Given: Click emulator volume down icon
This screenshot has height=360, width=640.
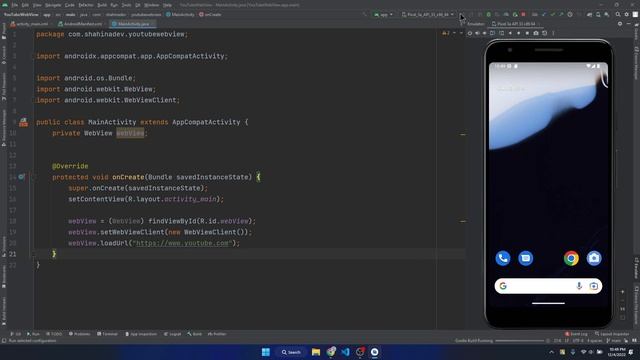Looking at the screenshot, I should pyautogui.click(x=484, y=33).
